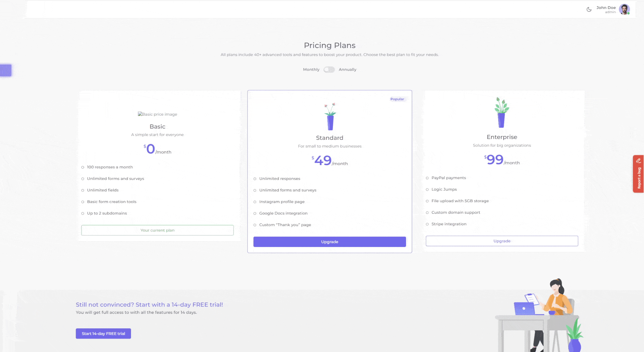Screen dimensions: 644x352
Task: Click 'Up to 2 subdomains' feature
Action: click(x=107, y=213)
